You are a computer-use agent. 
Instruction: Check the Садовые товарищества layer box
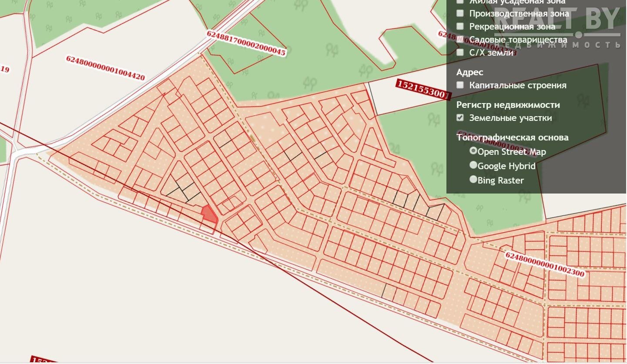click(460, 40)
